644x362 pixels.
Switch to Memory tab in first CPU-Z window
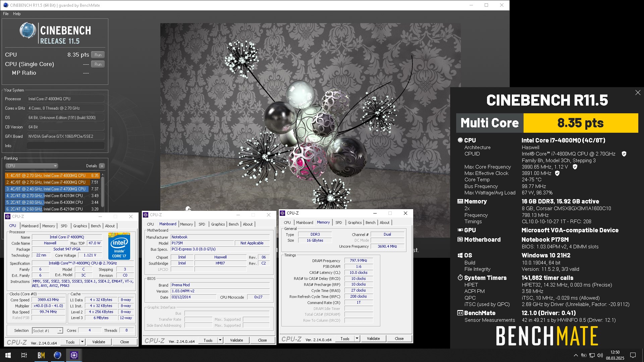[x=49, y=226]
